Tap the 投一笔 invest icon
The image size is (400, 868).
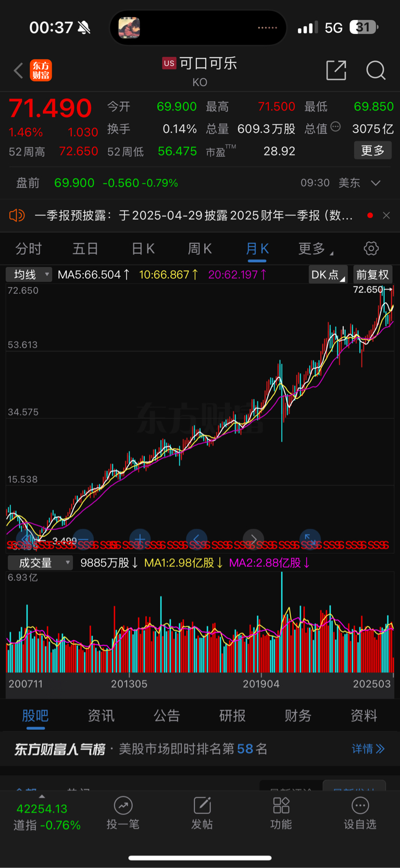[123, 805]
